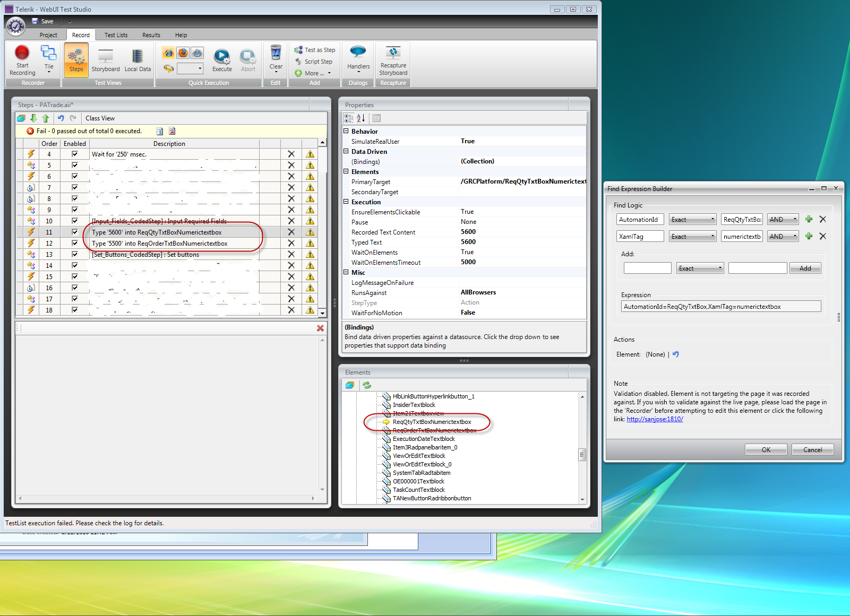Screen dimensions: 850x616
Task: Move the selected step up
Action: [45, 118]
